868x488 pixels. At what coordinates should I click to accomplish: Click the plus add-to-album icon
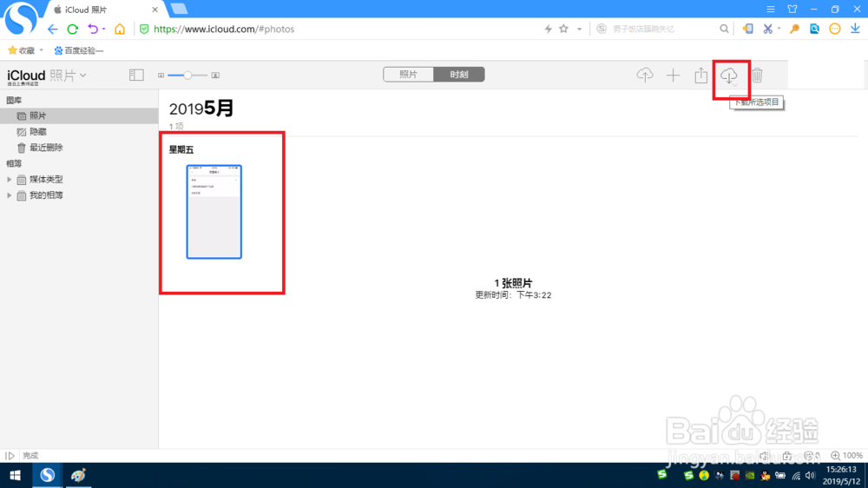tap(674, 75)
